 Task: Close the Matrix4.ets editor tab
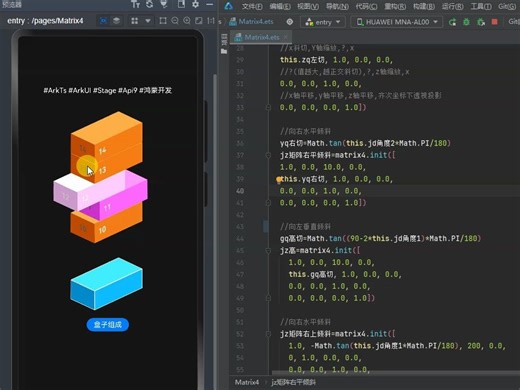click(x=286, y=37)
